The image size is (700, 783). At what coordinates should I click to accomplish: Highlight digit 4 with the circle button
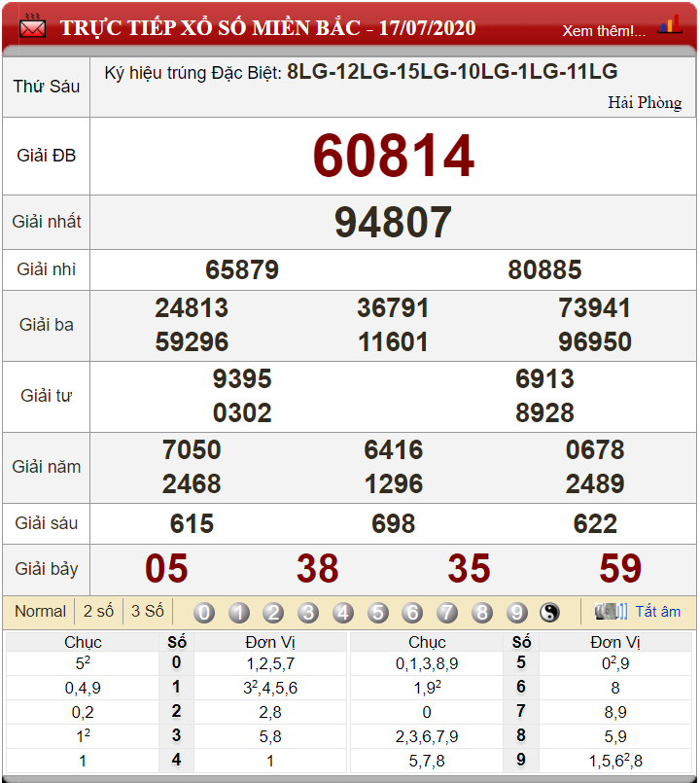coord(343,612)
